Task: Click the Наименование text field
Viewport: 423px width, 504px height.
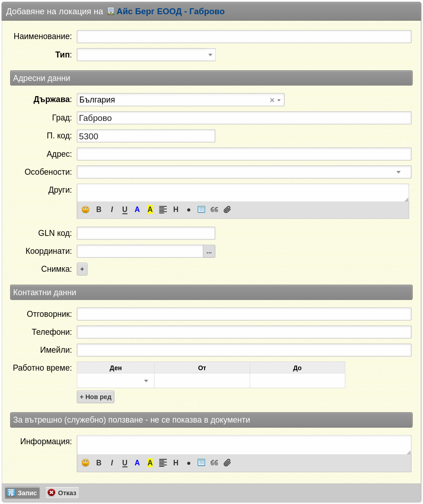Action: (244, 37)
